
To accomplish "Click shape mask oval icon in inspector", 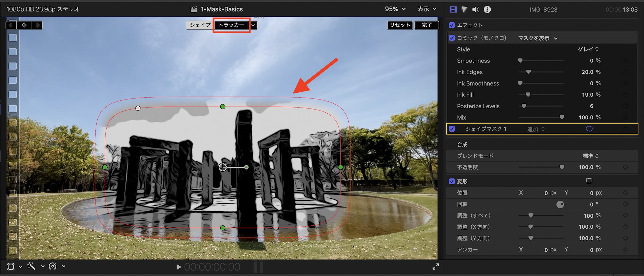I will [589, 129].
